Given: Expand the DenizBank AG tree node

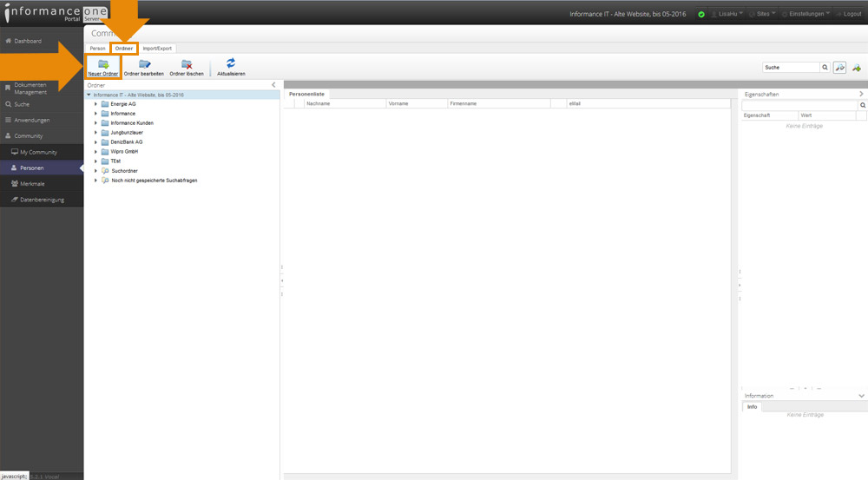Looking at the screenshot, I should 95,141.
